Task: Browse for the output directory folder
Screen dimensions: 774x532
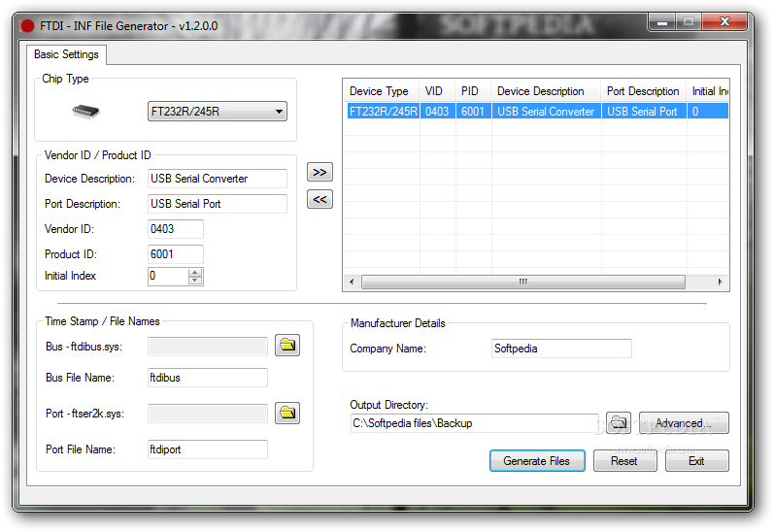Action: point(619,423)
